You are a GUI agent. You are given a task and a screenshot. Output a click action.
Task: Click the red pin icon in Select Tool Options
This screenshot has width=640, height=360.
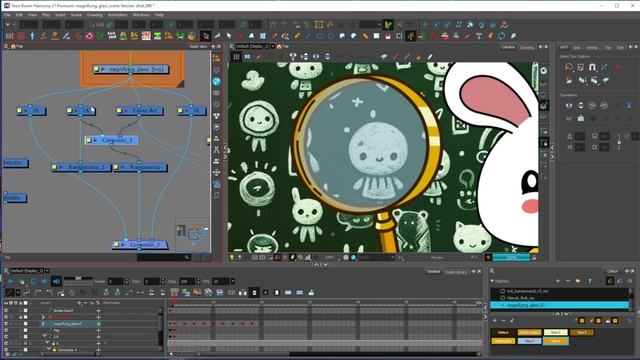[x=618, y=67]
